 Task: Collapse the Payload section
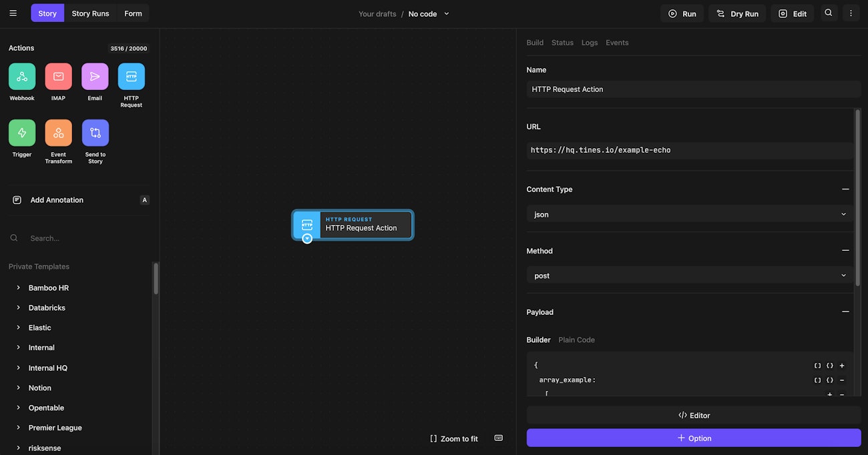(x=845, y=312)
